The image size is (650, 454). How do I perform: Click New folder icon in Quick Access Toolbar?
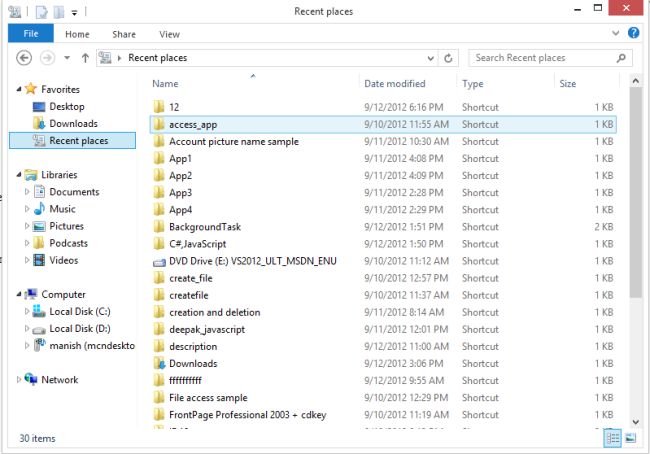pos(59,12)
